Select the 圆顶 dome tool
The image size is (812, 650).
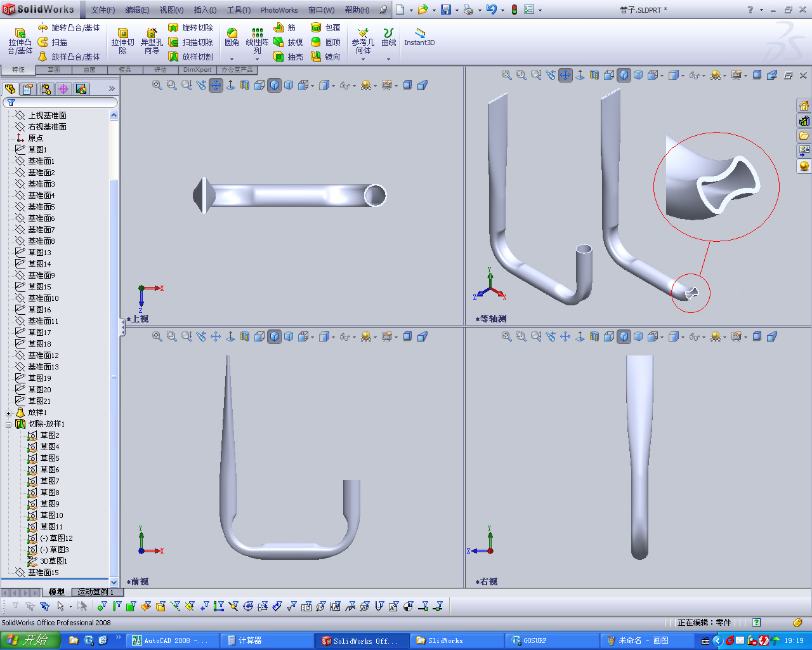click(325, 42)
